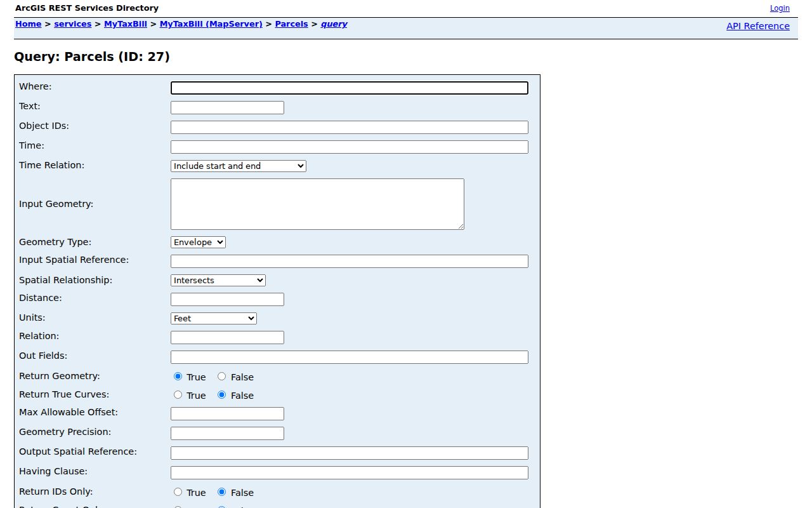812x508 pixels.
Task: Click the Distance input field
Action: [227, 300]
